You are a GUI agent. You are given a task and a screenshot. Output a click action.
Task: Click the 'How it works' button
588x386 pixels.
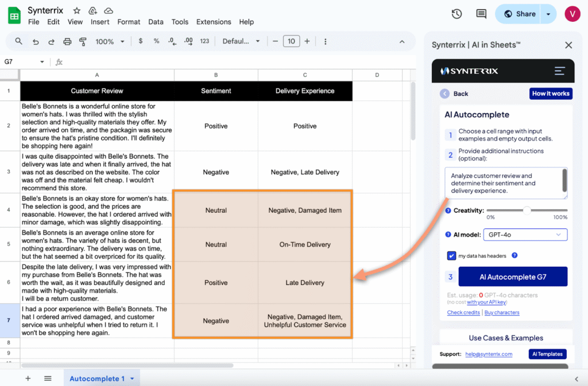click(x=551, y=93)
